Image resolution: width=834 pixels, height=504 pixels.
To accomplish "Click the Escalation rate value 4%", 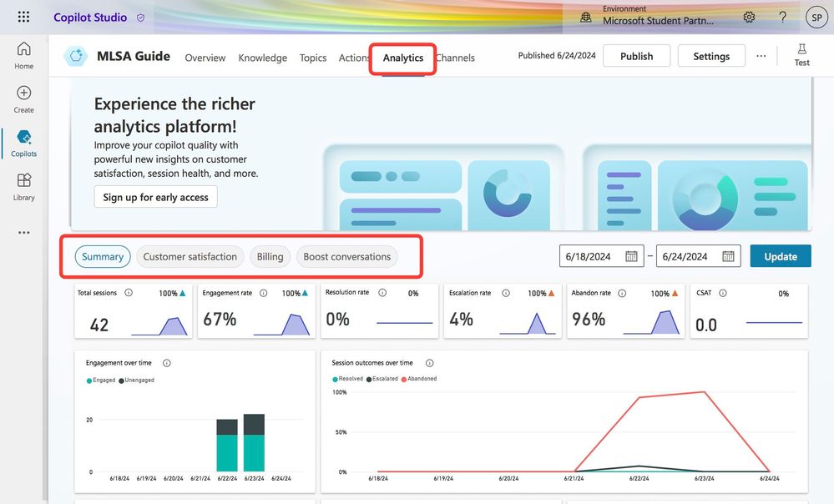I will (x=461, y=319).
